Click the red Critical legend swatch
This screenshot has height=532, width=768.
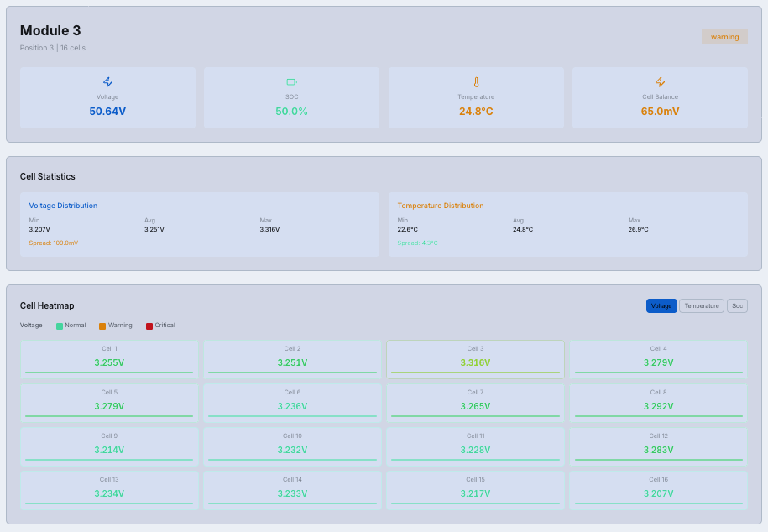pyautogui.click(x=149, y=326)
